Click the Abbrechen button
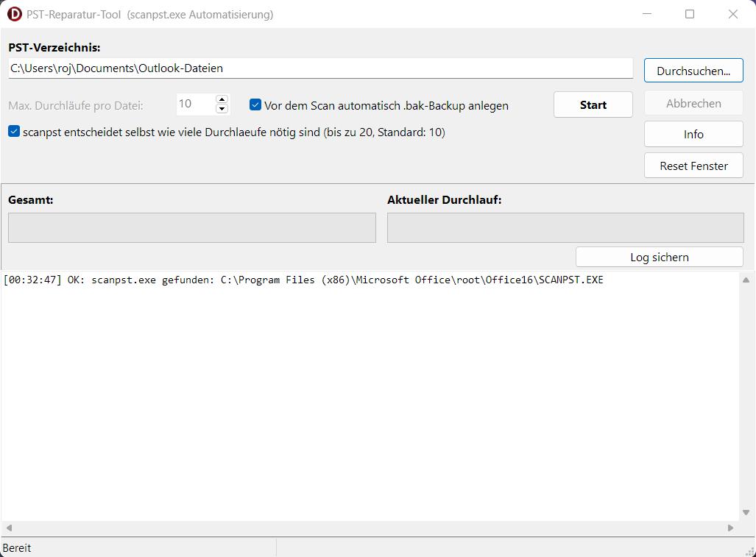Viewport: 756px width, 557px height. pyautogui.click(x=693, y=104)
